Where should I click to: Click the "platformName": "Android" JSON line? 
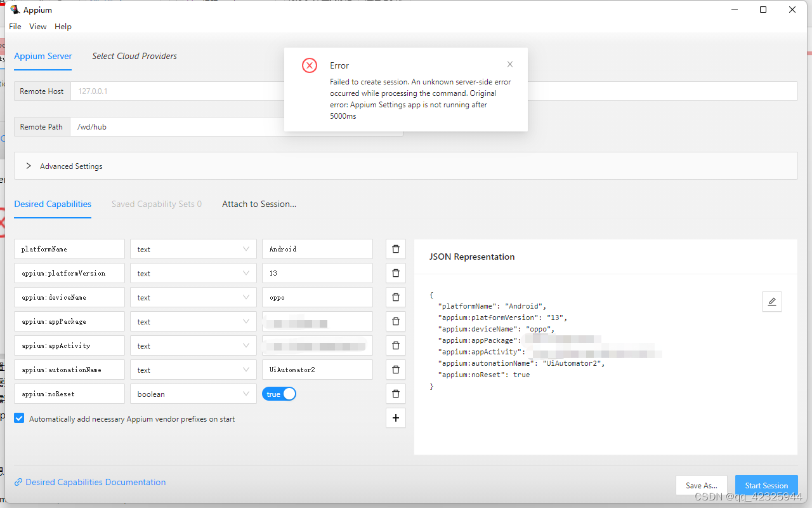pyautogui.click(x=492, y=306)
